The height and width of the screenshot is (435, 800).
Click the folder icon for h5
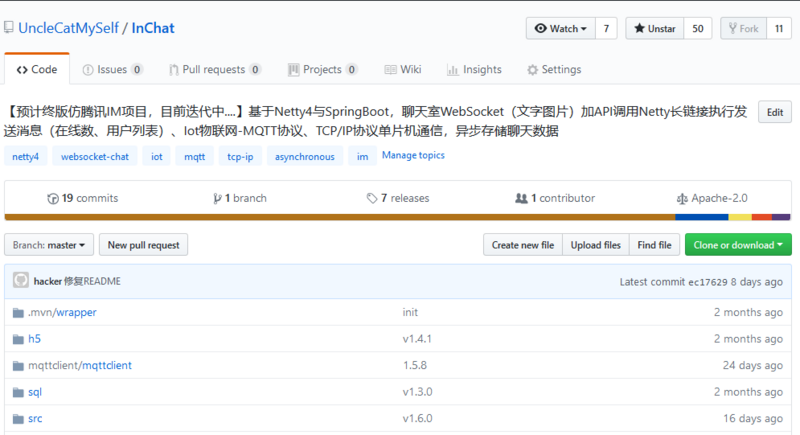18,339
